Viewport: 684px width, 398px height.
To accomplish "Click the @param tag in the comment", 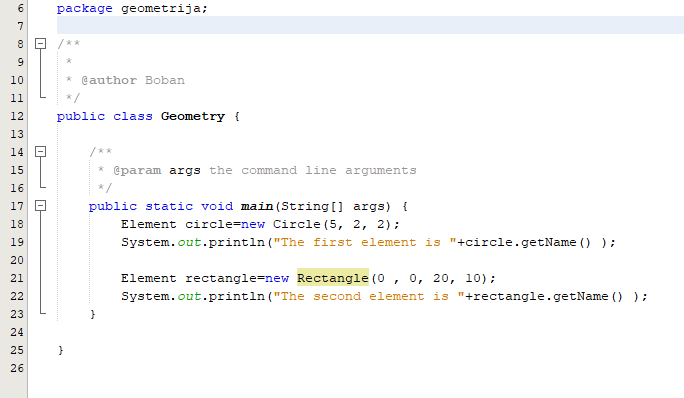I will tap(137, 170).
